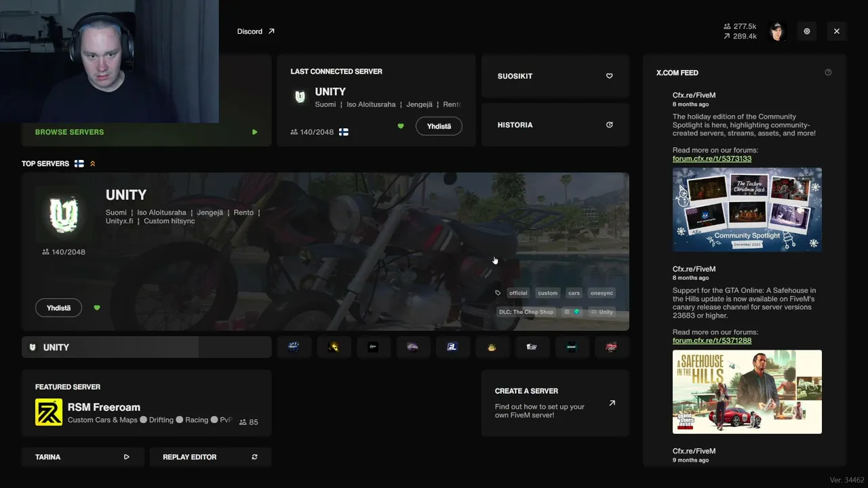The image size is (868, 488).
Task: Click the play arrow on Browse Servers
Action: click(254, 132)
